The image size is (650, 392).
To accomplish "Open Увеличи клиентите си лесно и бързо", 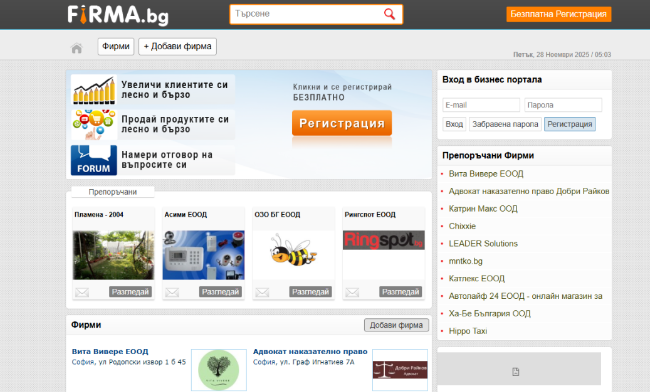I will [x=175, y=90].
